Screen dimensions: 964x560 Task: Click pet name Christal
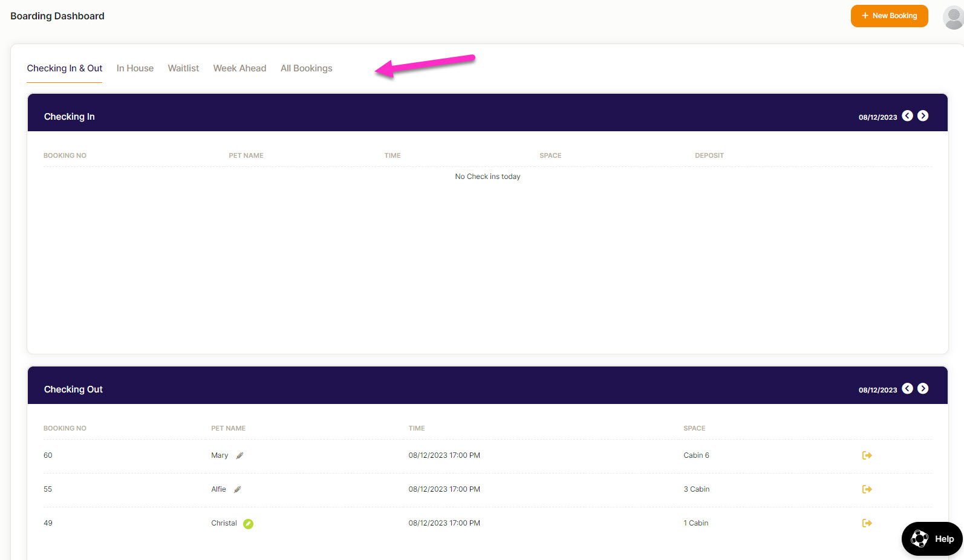(x=224, y=523)
